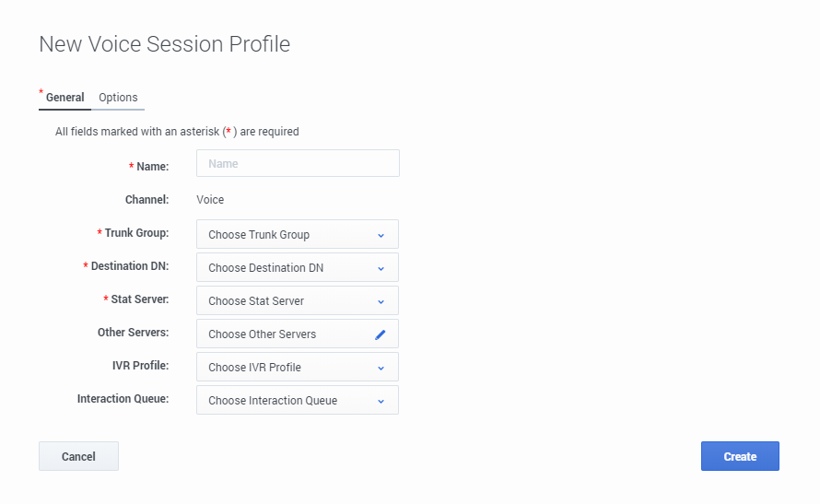Image resolution: width=820 pixels, height=504 pixels.
Task: Focus the Name input field
Action: point(298,164)
